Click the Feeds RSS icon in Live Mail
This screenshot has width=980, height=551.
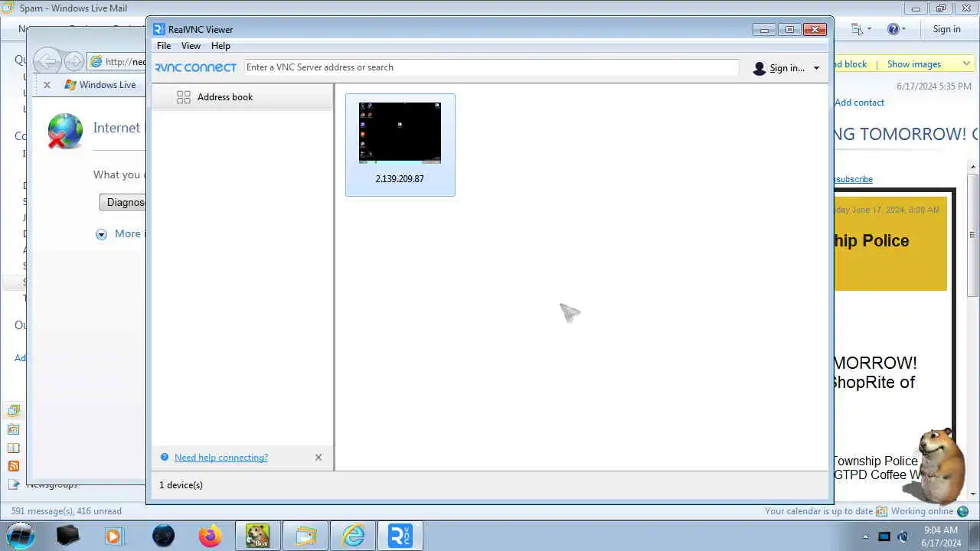coord(14,466)
